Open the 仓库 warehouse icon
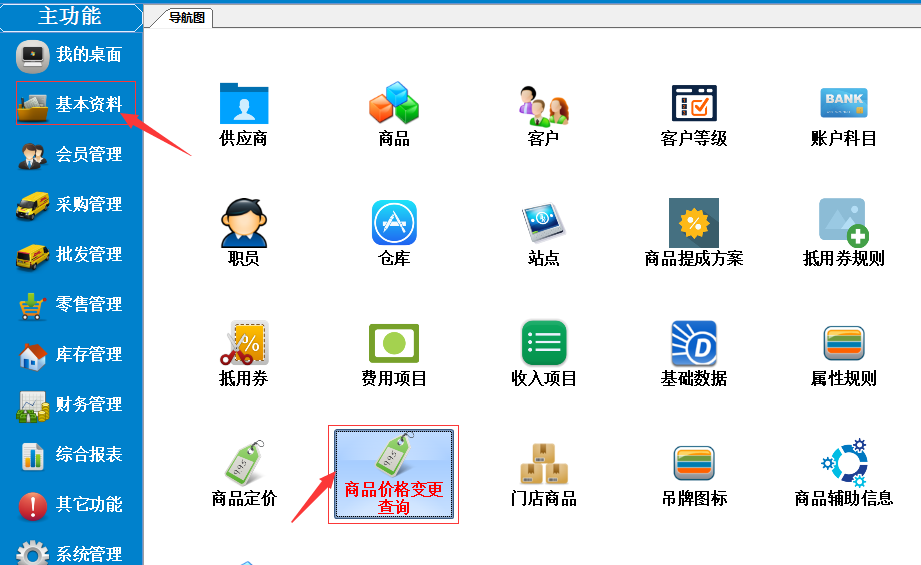The height and width of the screenshot is (565, 921). point(394,233)
